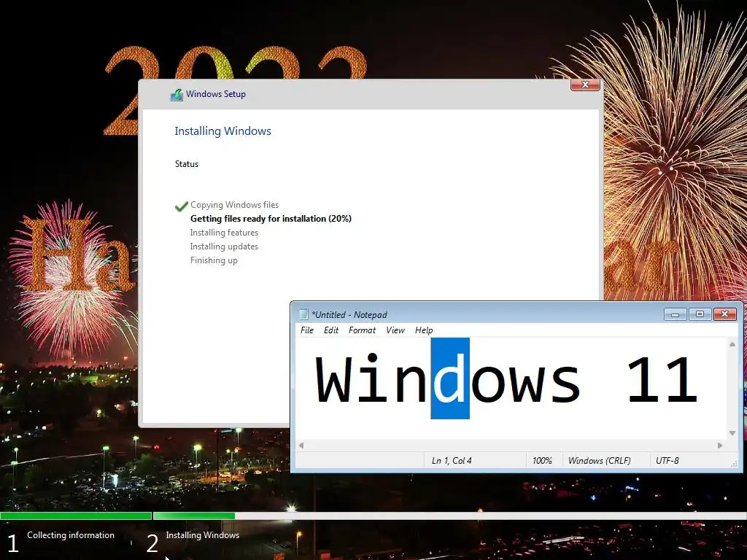The width and height of the screenshot is (747, 560).
Task: Click the Copying Windows files step
Action: [x=234, y=205]
